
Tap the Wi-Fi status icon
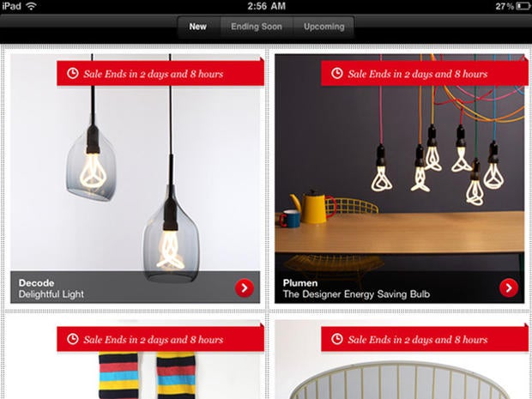pyautogui.click(x=31, y=6)
